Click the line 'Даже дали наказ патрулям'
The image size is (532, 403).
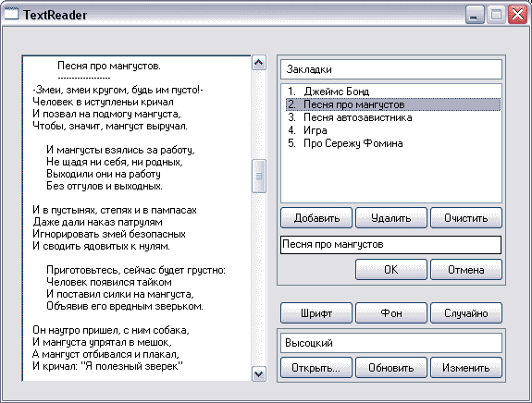[x=97, y=222]
